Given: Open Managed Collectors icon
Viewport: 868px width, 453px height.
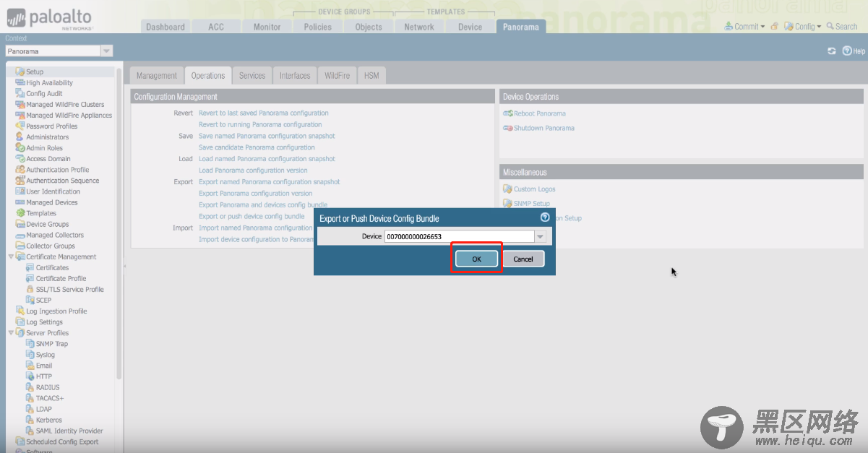Looking at the screenshot, I should pos(20,235).
